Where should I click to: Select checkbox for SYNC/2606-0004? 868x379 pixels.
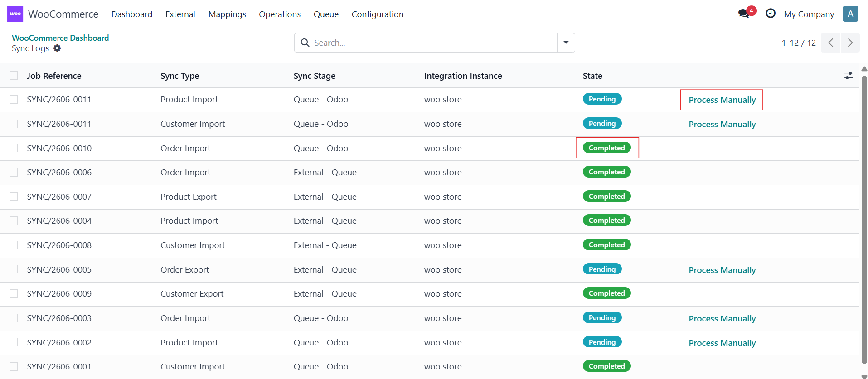click(x=14, y=221)
